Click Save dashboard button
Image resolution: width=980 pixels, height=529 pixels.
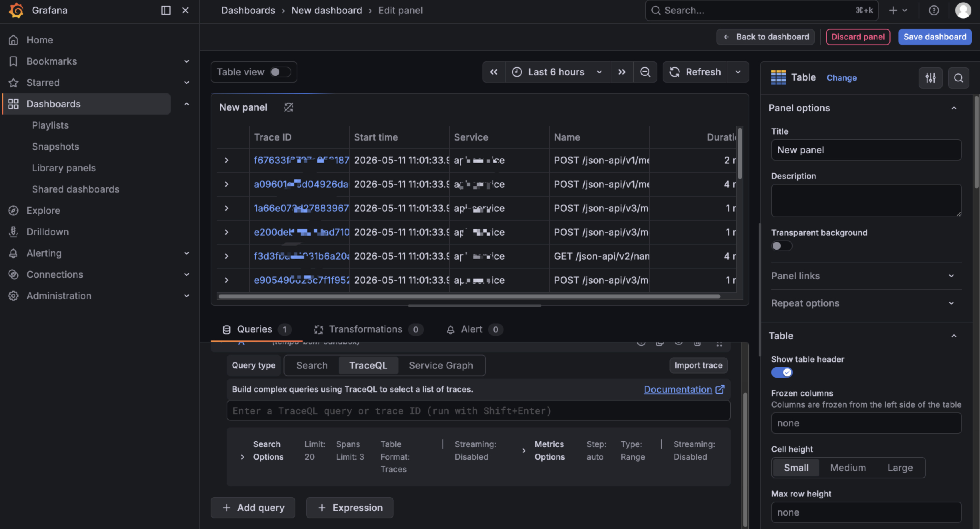[x=934, y=37]
